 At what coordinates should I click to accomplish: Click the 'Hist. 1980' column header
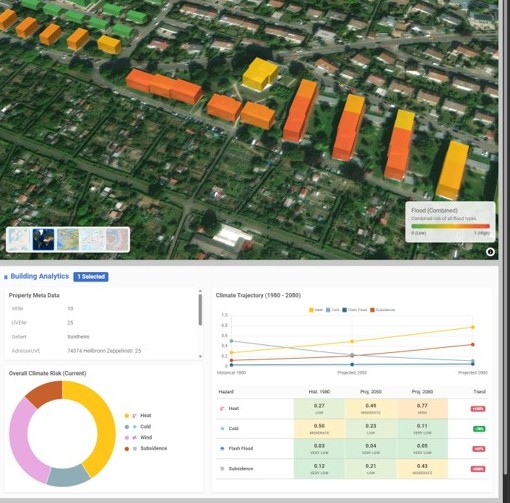(x=319, y=392)
